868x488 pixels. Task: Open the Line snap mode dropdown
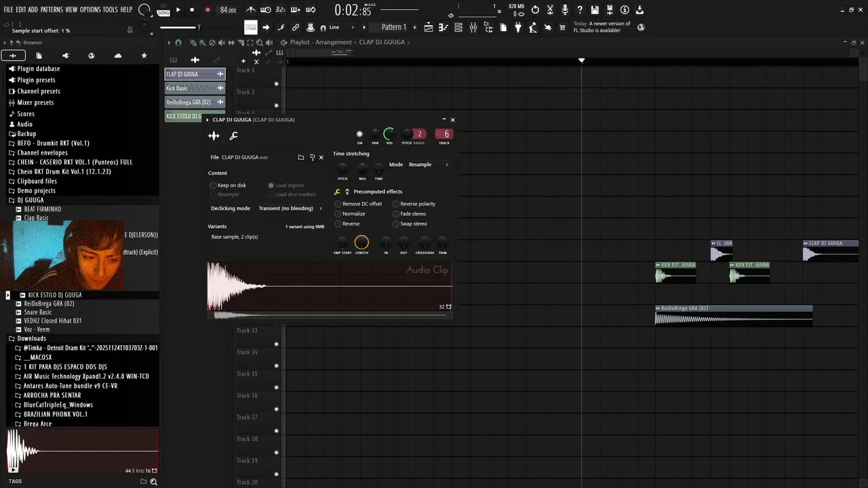(x=343, y=27)
